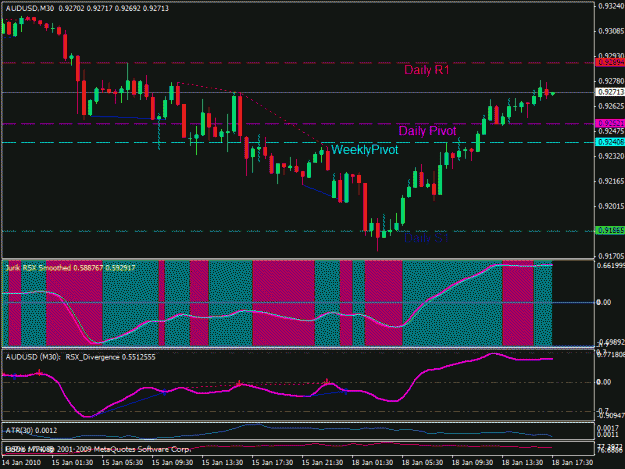The height and width of the screenshot is (469, 625).
Task: Click the 0.92625 price scale value
Action: pyautogui.click(x=611, y=106)
